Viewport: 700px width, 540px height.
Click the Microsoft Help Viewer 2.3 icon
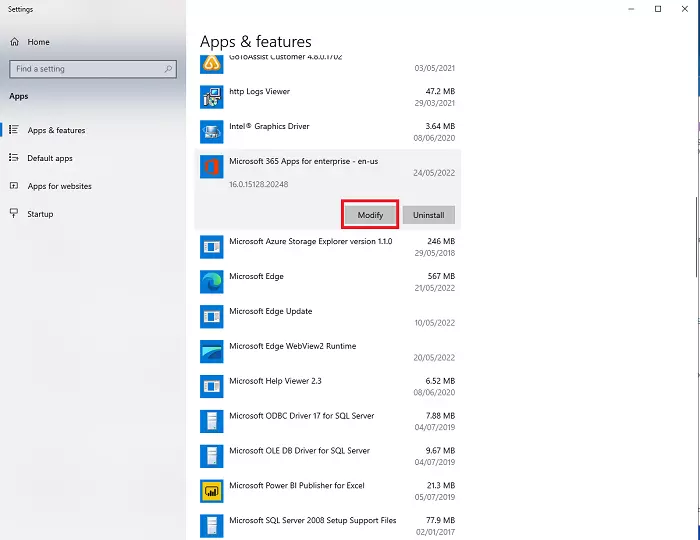212,386
